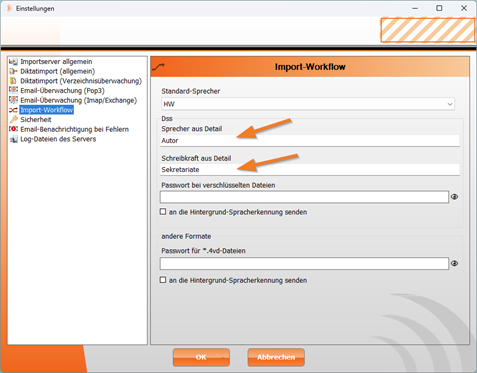Click the Passwort für *.4vd-Dateien field
This screenshot has height=373, width=477.
click(x=304, y=263)
